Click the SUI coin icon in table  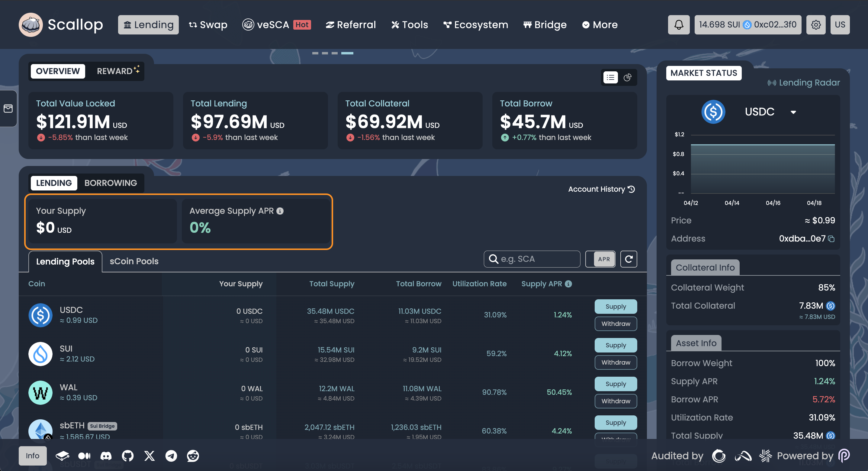pos(40,354)
